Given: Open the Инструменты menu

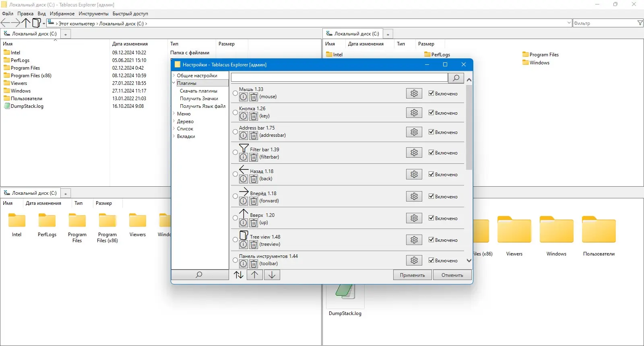Looking at the screenshot, I should [93, 14].
